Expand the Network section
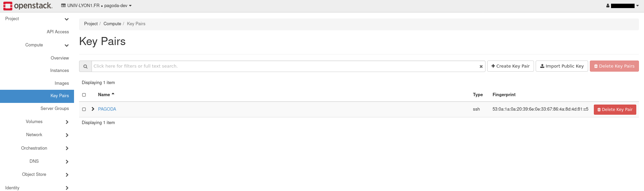Screen dimensions: 644x191 (x=67, y=135)
